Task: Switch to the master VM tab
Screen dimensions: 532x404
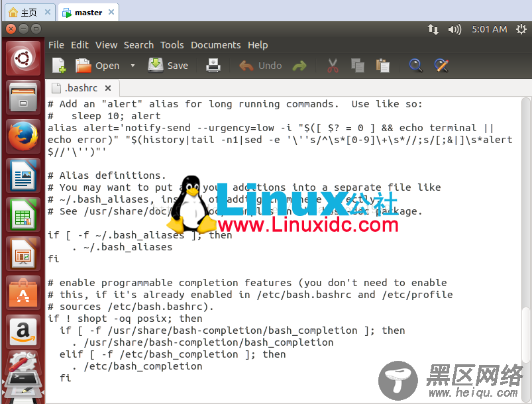Action: pos(88,13)
